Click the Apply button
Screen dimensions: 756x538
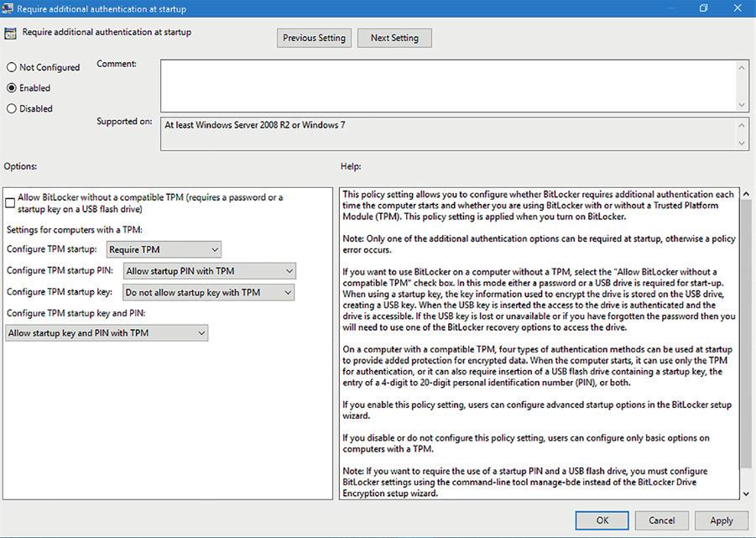pos(722,520)
